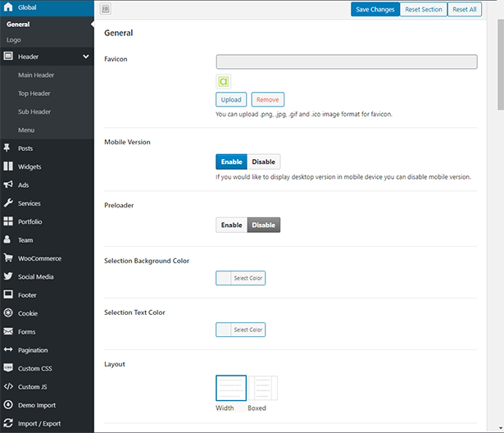This screenshot has width=504, height=433.
Task: Go to the Main Header submenu
Action: coord(36,75)
